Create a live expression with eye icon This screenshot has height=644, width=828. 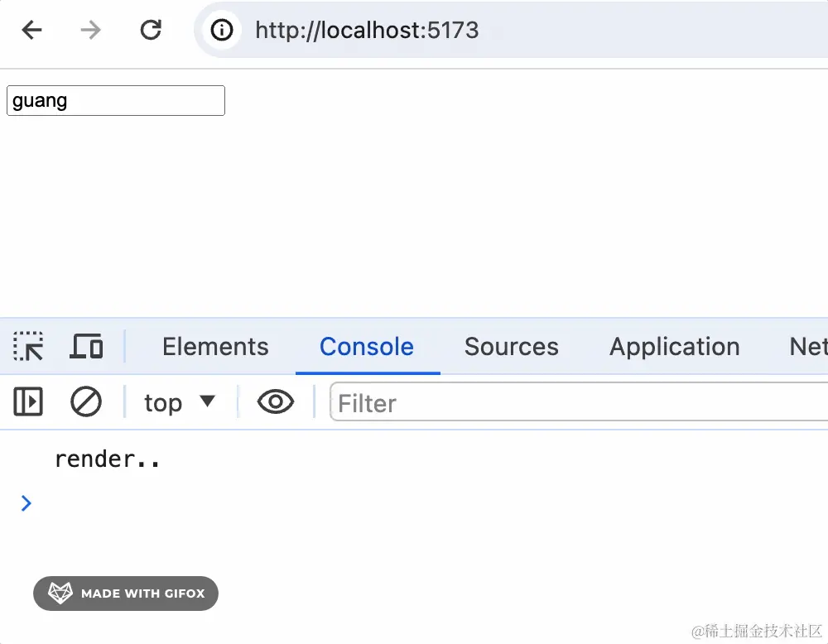(x=276, y=402)
